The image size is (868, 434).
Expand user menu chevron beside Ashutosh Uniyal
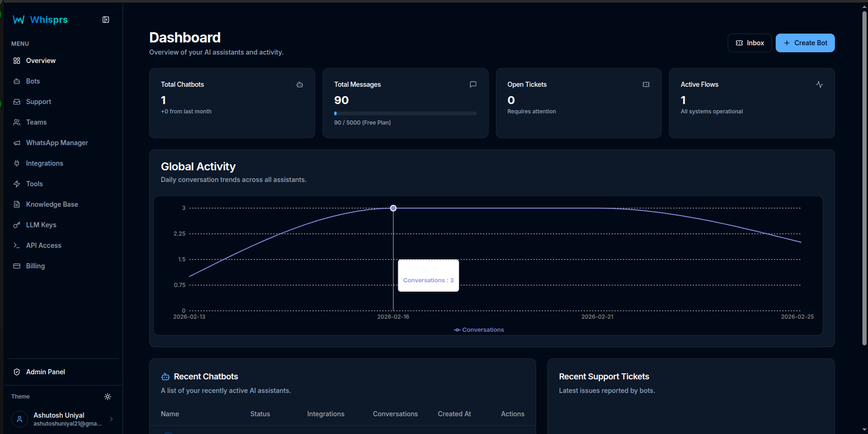(x=111, y=419)
